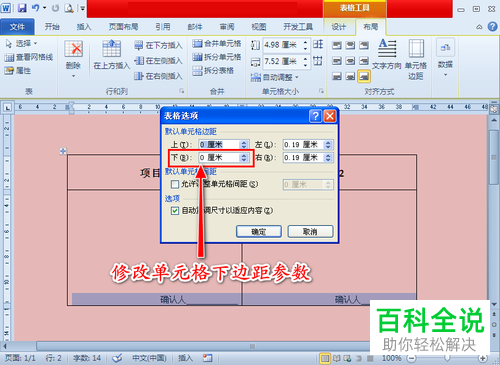Show gridlines with 查看网格线
This screenshot has height=365, width=500.
tap(29, 57)
